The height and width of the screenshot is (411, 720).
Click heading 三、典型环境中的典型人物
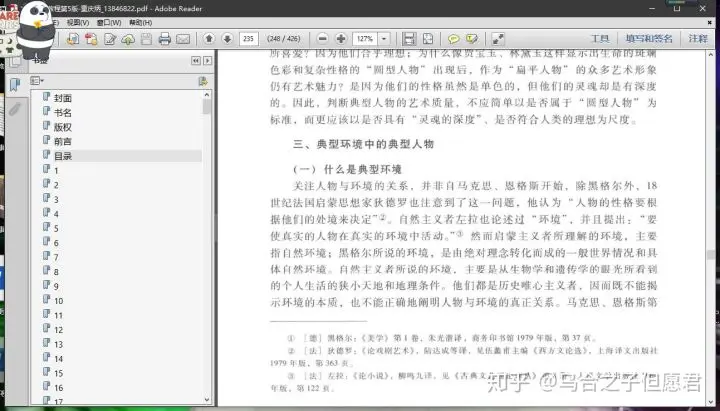click(x=363, y=144)
